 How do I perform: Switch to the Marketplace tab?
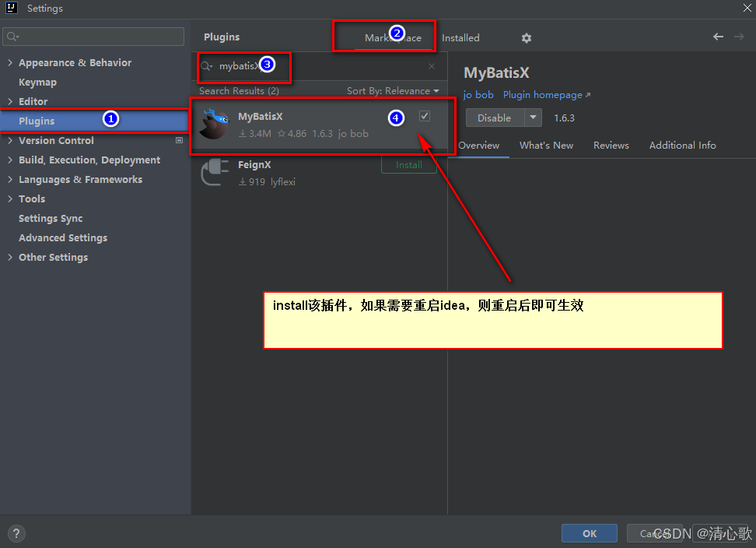coord(393,37)
